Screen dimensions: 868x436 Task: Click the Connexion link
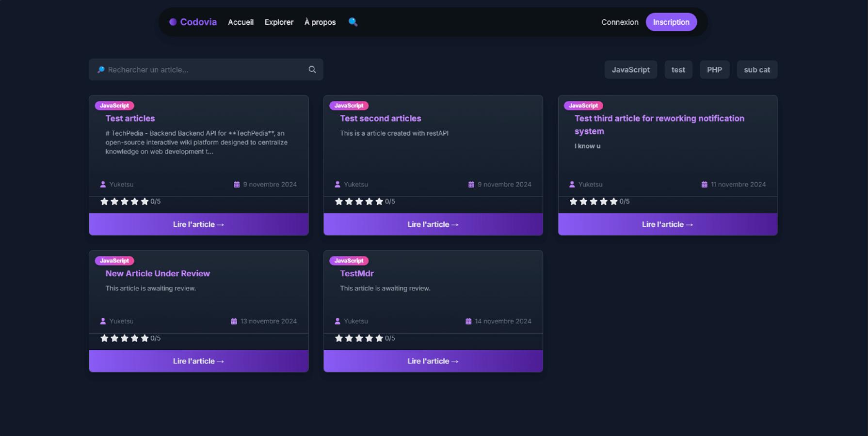coord(619,22)
